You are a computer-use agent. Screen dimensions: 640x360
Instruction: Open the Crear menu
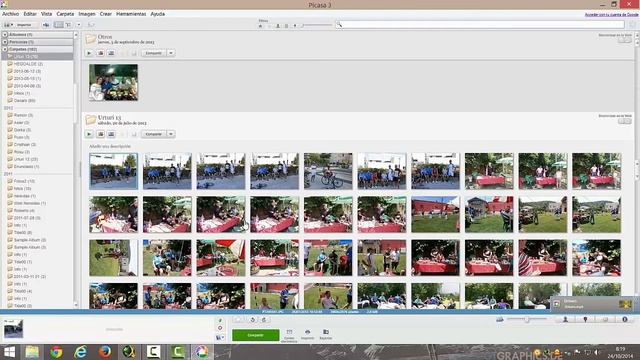(x=106, y=14)
